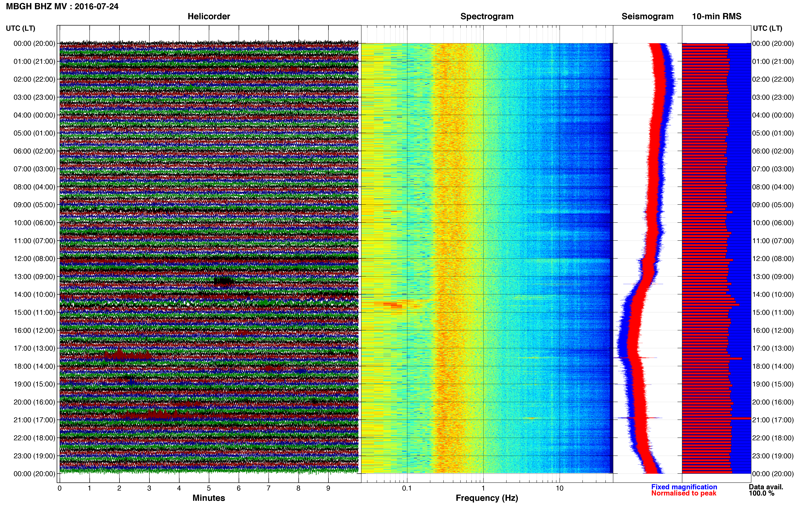
Task: Click left-axis time label '18:00 (14:00)'
Action: (34, 366)
